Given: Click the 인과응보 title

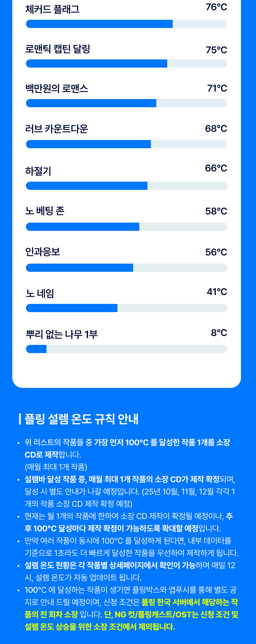Looking at the screenshot, I should [x=43, y=252].
